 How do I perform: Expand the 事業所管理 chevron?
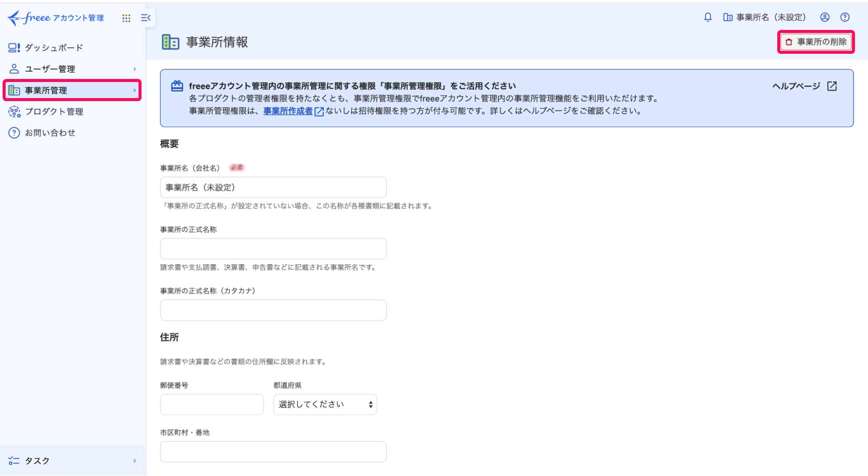coord(135,90)
